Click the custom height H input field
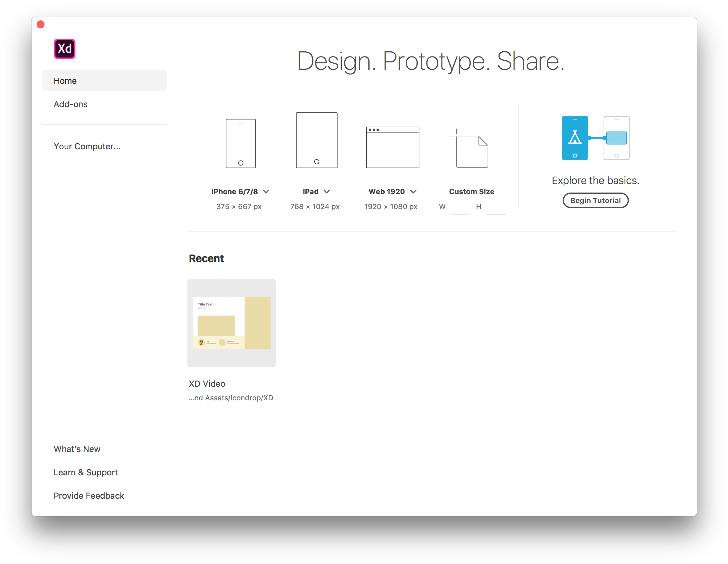The height and width of the screenshot is (564, 728). point(496,207)
